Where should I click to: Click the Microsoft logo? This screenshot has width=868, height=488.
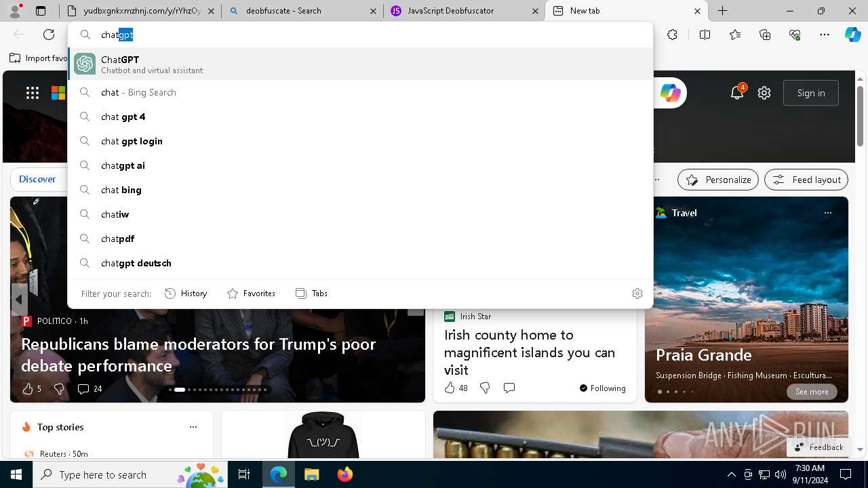coord(59,93)
